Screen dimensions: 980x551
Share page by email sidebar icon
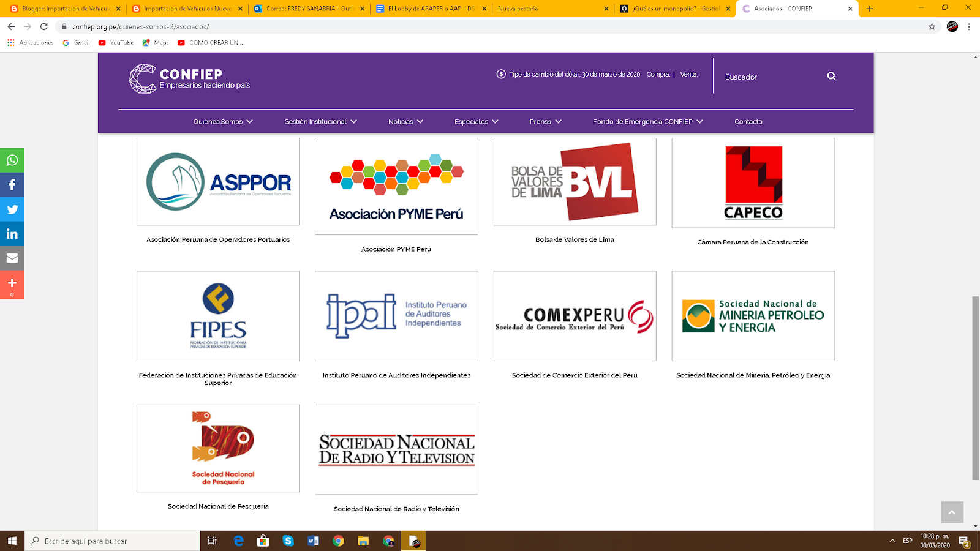[12, 258]
